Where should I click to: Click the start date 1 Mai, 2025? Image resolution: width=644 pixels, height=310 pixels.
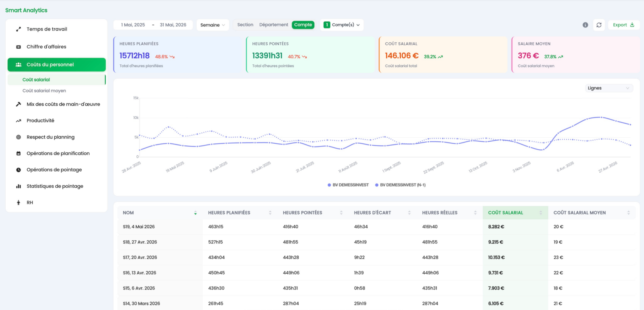pos(133,25)
